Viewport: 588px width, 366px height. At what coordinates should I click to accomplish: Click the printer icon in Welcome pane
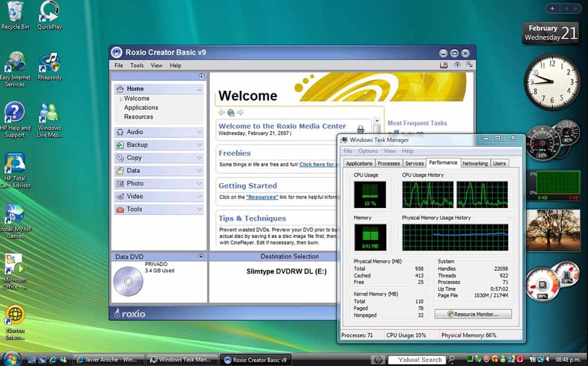[x=360, y=129]
